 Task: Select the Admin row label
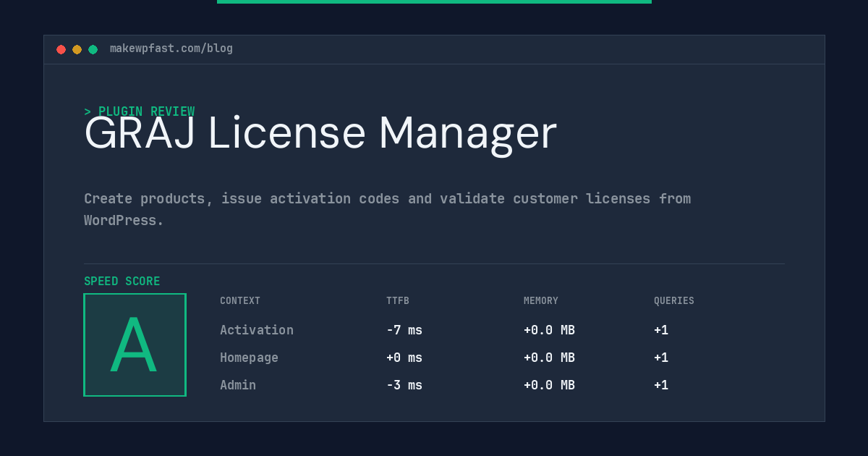[238, 385]
